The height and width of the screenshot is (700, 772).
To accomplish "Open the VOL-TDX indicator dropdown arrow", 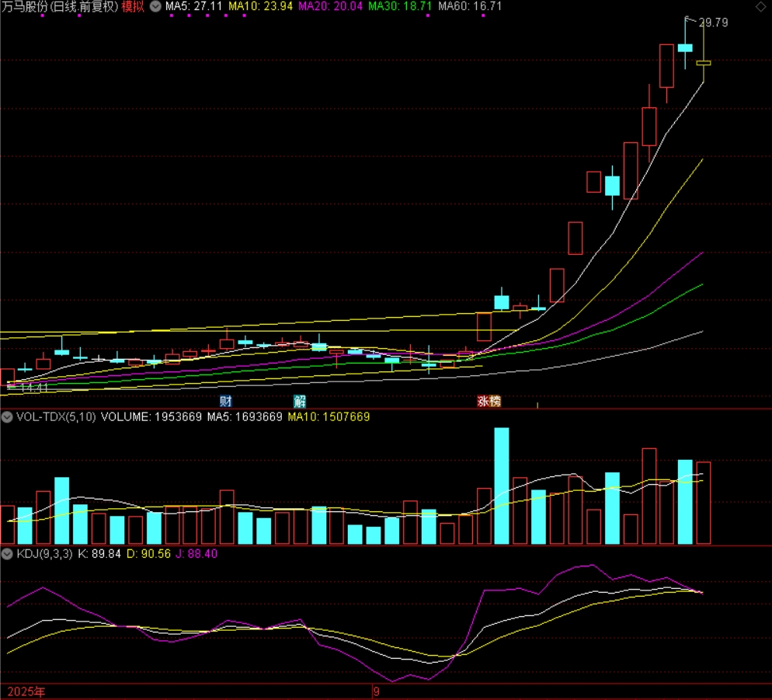I will [x=7, y=417].
